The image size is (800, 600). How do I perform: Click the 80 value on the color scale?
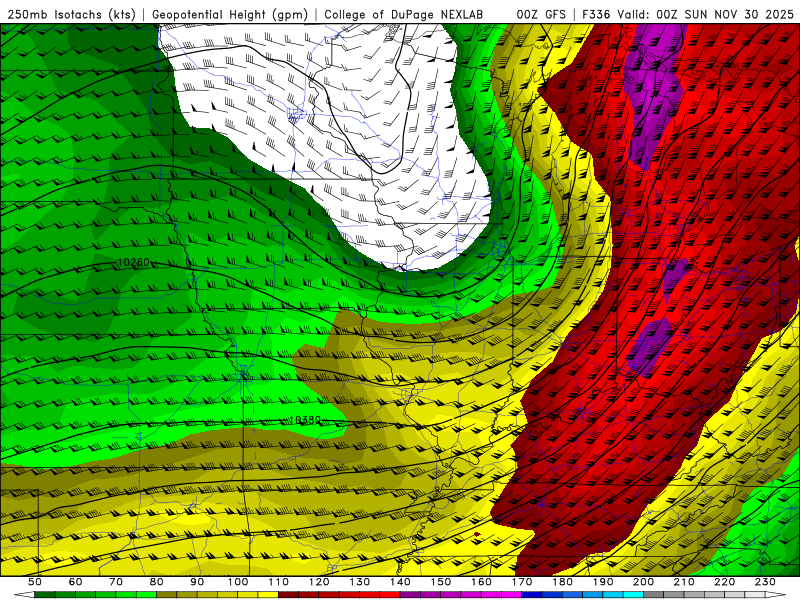pyautogui.click(x=157, y=582)
